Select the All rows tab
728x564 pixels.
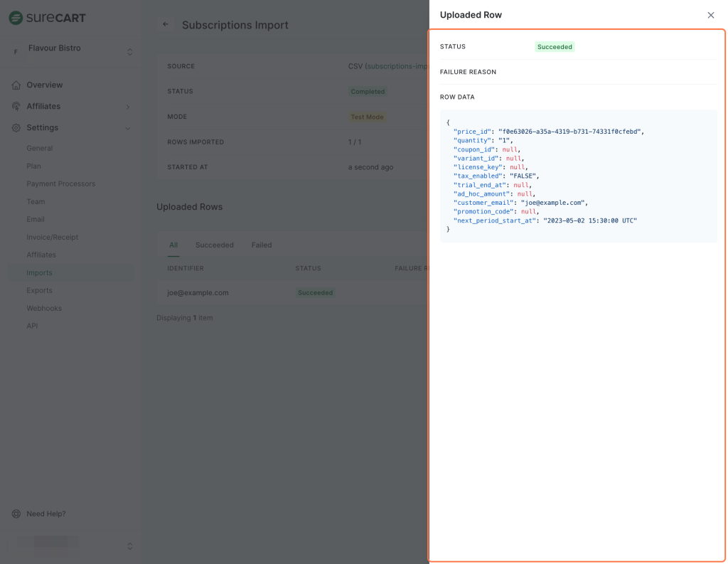[173, 245]
